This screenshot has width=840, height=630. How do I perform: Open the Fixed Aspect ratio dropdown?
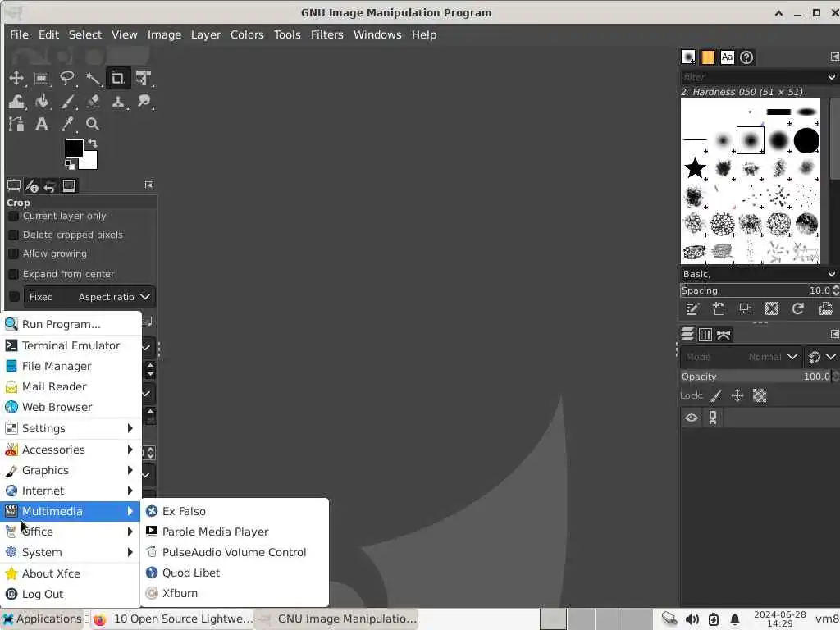point(89,297)
